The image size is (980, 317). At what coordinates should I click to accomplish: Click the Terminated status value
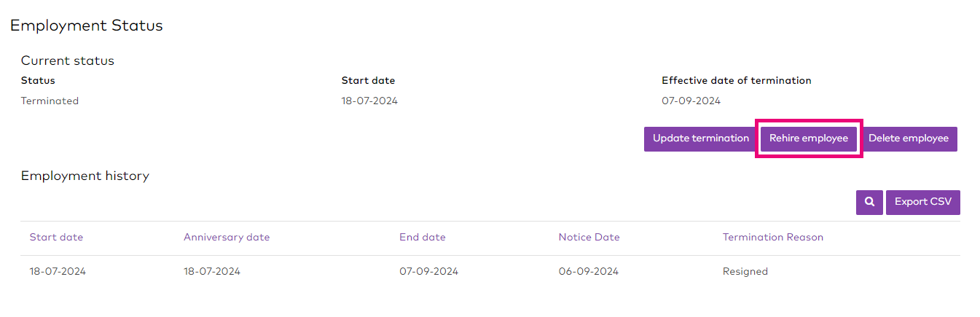pos(50,101)
